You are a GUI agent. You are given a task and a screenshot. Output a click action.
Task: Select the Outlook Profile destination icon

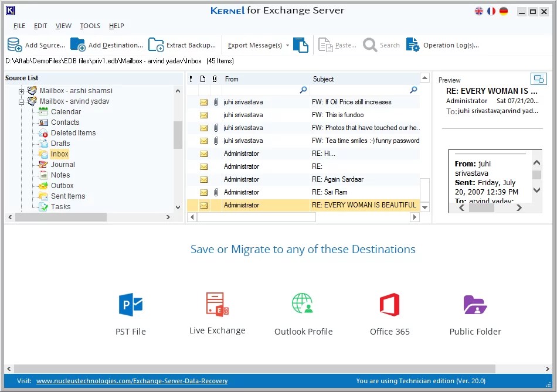[x=303, y=305]
